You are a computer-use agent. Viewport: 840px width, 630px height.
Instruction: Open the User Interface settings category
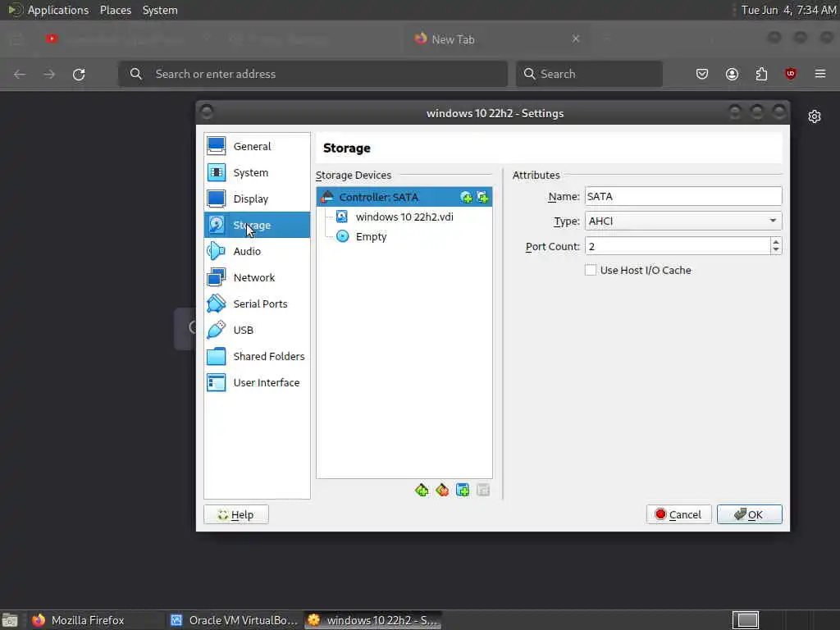pyautogui.click(x=257, y=382)
